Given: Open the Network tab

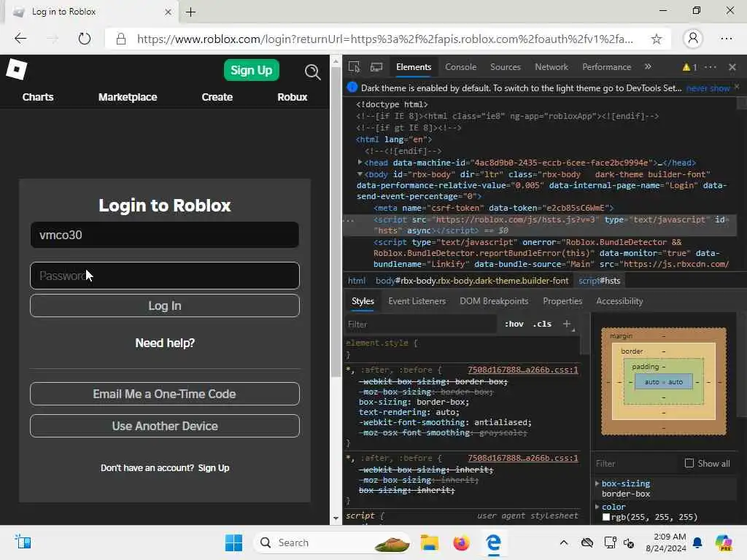Looking at the screenshot, I should point(551,67).
